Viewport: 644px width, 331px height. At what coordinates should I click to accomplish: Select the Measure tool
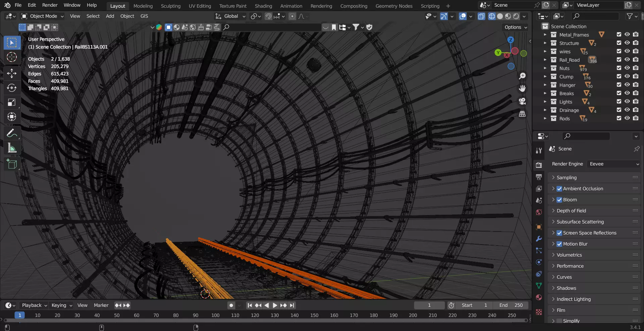pyautogui.click(x=12, y=148)
